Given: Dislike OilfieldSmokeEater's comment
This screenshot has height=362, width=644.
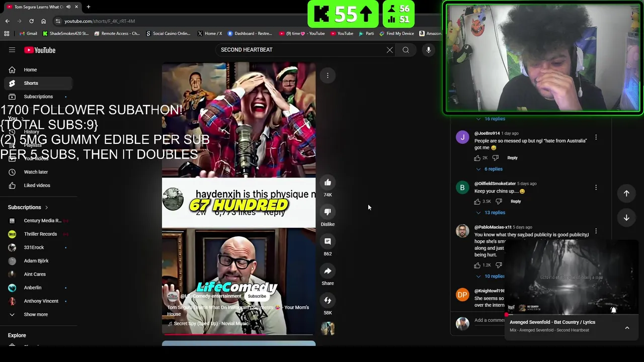Looking at the screenshot, I should pos(499,202).
